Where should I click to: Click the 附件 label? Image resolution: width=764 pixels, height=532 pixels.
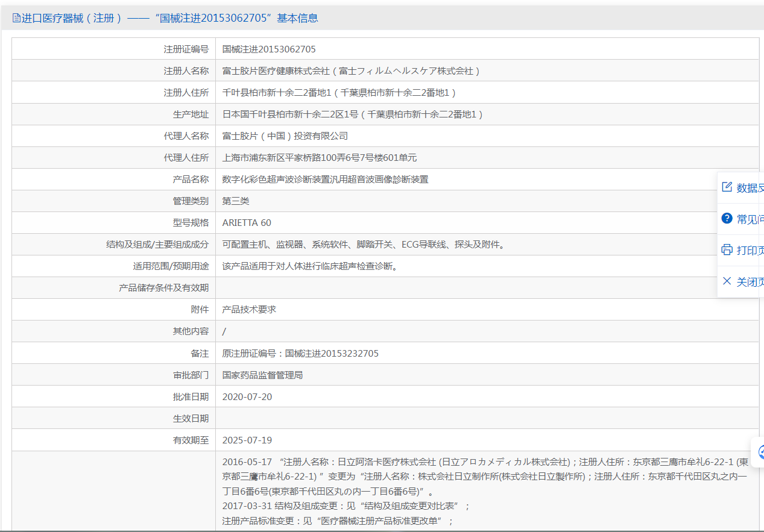pos(200,310)
